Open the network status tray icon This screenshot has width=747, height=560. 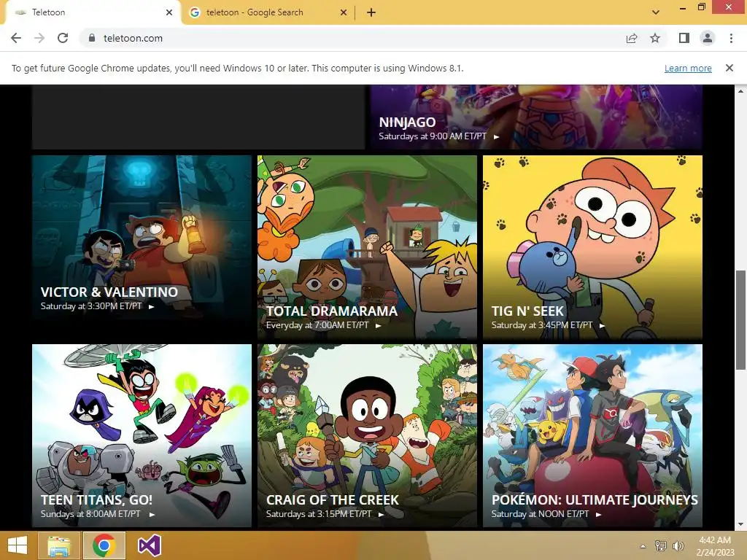point(661,546)
